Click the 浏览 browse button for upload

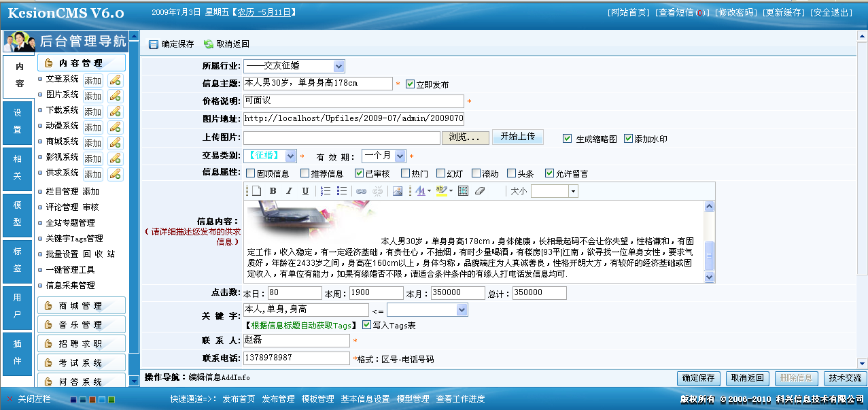click(465, 137)
